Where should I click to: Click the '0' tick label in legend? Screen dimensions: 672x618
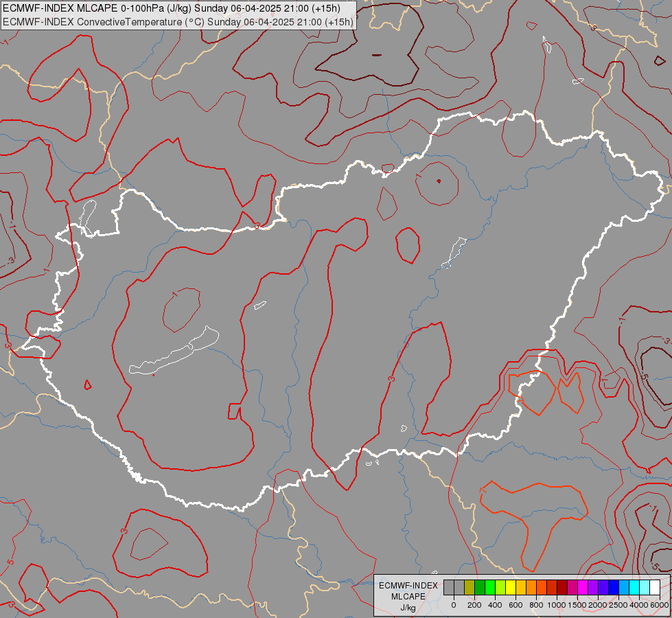tap(454, 605)
